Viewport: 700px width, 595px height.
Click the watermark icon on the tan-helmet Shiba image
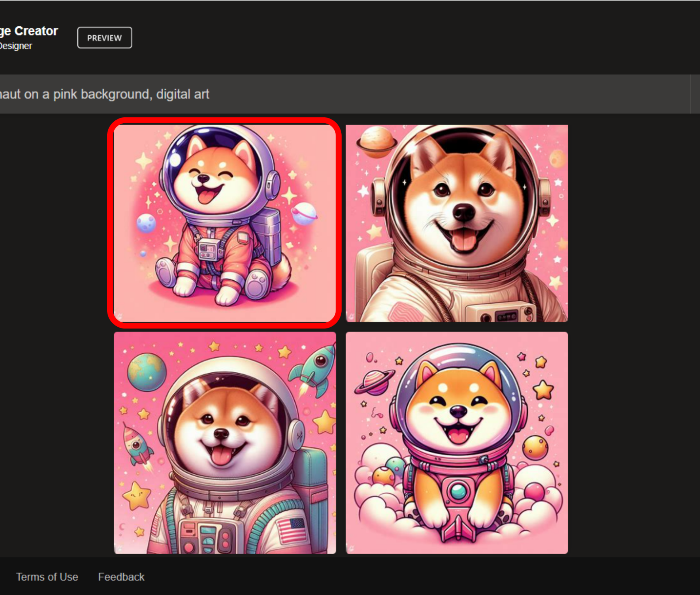coord(351,316)
